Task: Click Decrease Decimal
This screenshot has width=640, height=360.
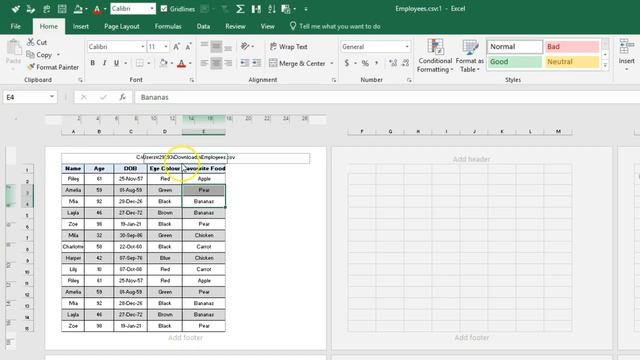Action: pos(405,63)
